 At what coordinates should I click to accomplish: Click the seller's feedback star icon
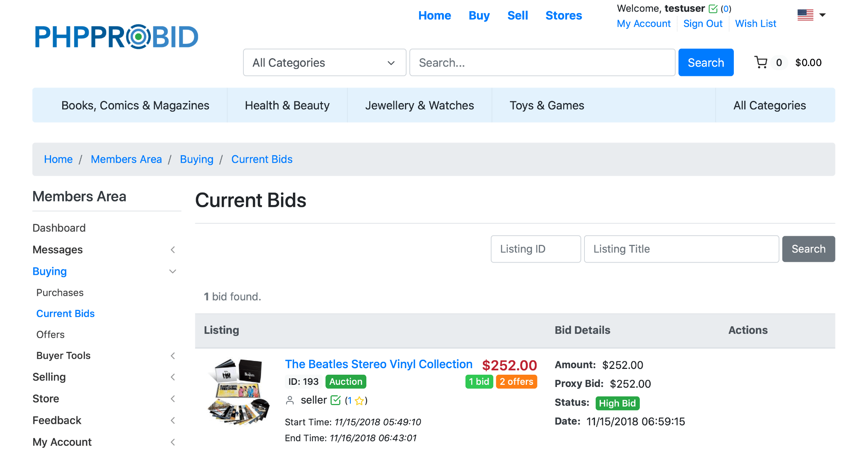(x=359, y=401)
